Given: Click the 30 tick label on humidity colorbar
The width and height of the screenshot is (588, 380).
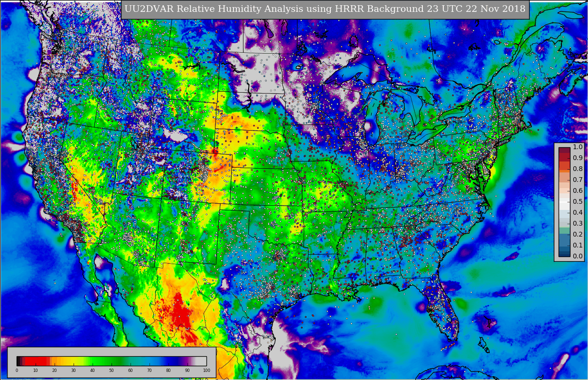Looking at the screenshot, I should pyautogui.click(x=74, y=370).
